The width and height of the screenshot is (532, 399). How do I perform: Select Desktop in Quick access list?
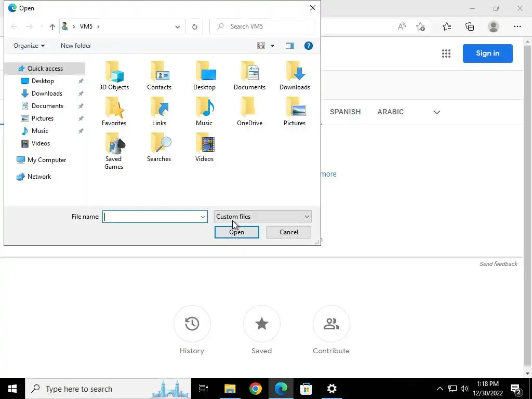[x=43, y=81]
